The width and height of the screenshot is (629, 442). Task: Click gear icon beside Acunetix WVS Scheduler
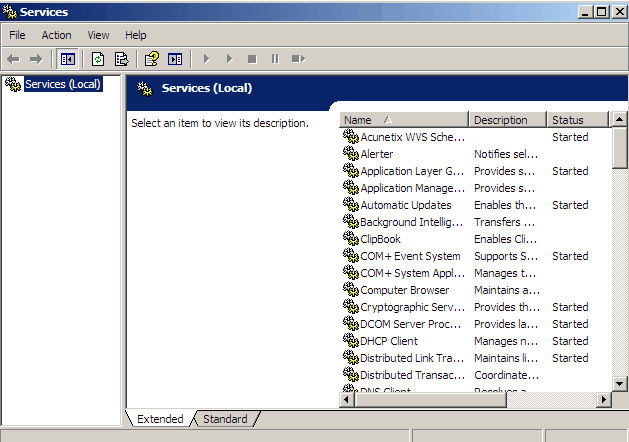tap(351, 136)
